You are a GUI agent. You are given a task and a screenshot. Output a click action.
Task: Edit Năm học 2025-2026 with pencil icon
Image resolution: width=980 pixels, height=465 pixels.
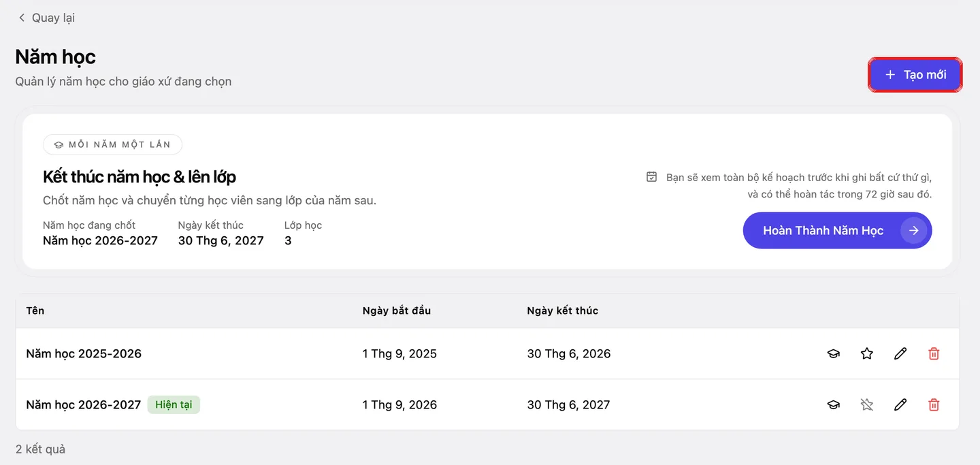pos(900,353)
